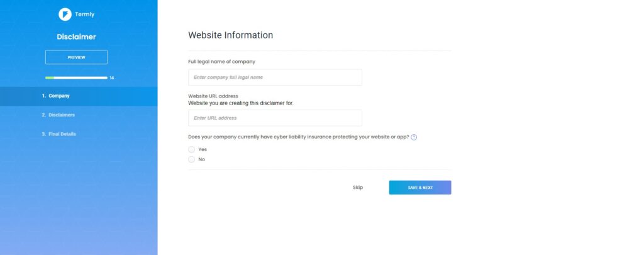Click the Save & Next button
Image resolution: width=644 pixels, height=255 pixels.
tap(419, 188)
